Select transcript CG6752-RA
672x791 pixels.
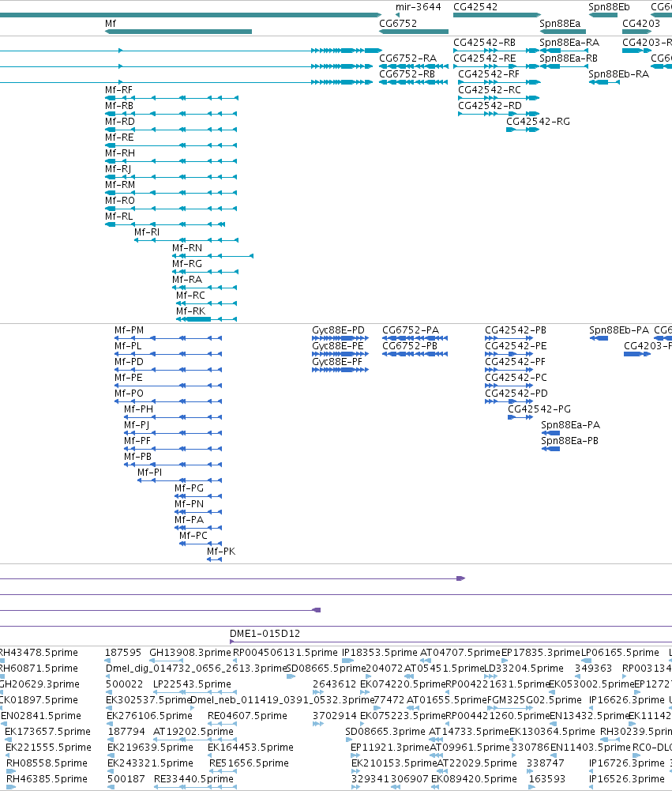click(x=407, y=58)
